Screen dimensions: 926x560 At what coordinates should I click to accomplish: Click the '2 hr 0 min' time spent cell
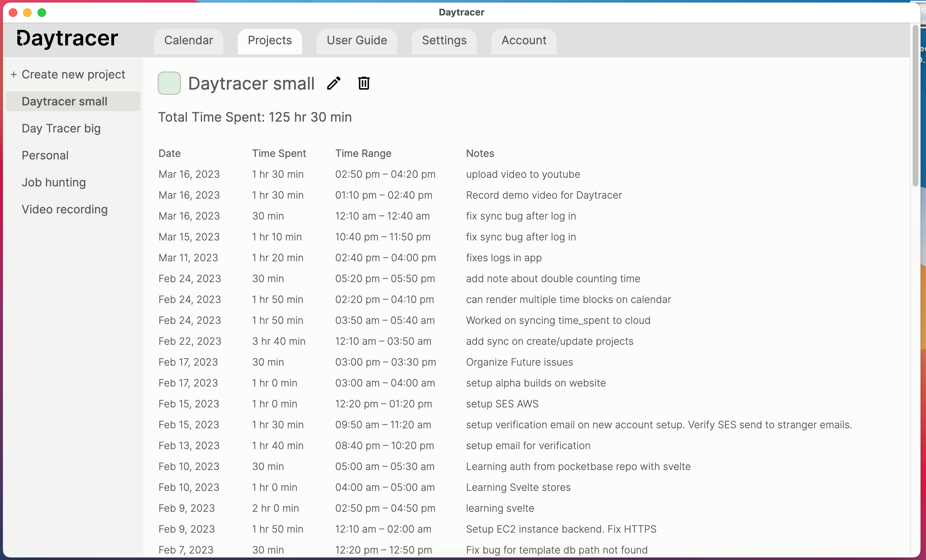tap(275, 508)
